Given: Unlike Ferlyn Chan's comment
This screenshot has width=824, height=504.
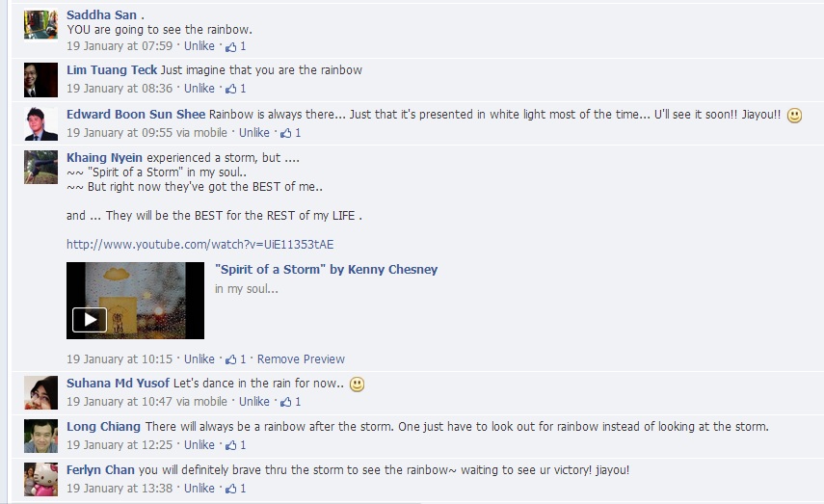Looking at the screenshot, I should (199, 489).
